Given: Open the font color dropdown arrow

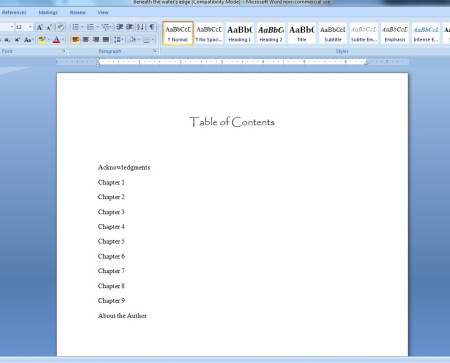Looking at the screenshot, I should (63, 40).
